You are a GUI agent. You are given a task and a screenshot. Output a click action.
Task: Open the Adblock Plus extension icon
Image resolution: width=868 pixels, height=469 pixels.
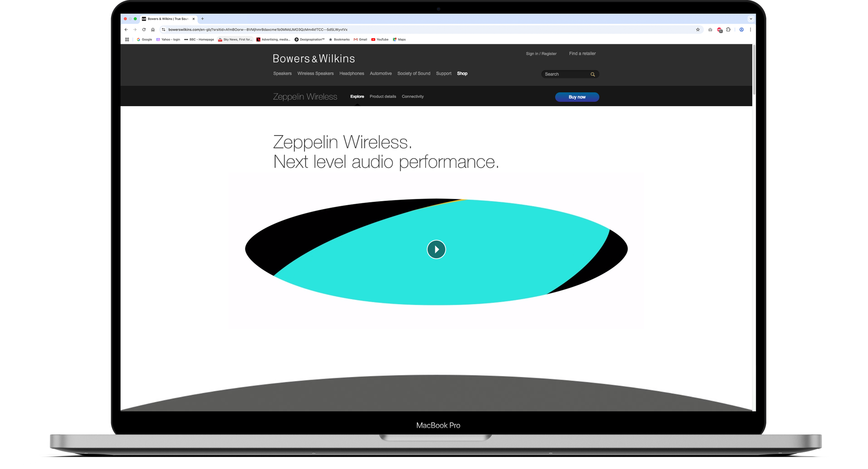click(x=719, y=30)
